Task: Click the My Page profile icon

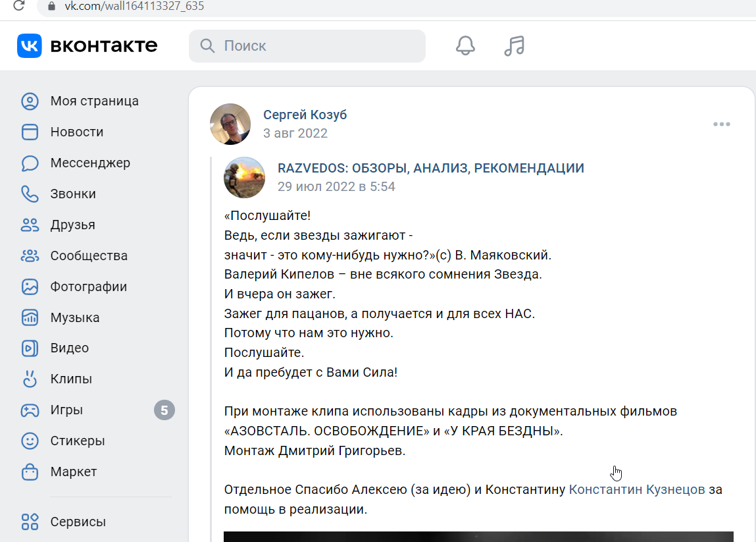Action: point(30,101)
